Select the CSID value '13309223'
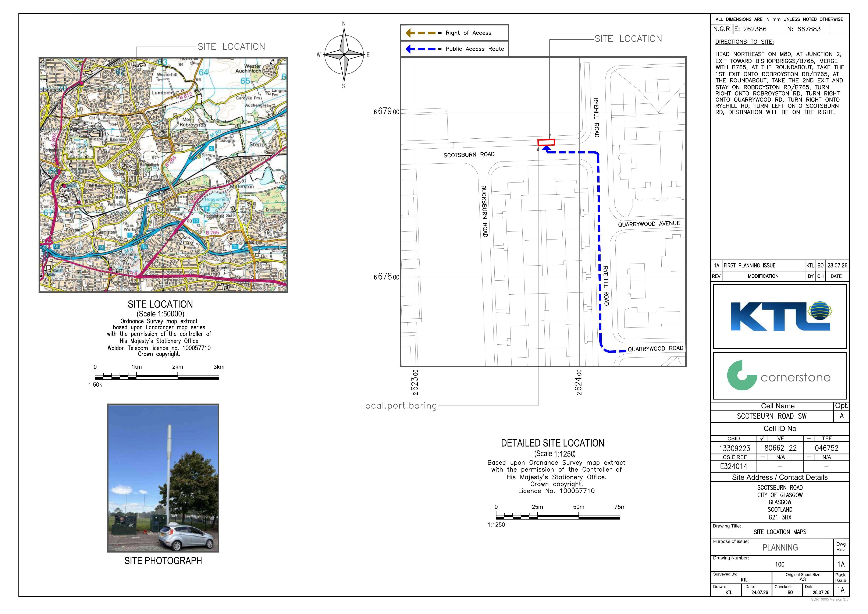This screenshot has width=868, height=614. click(734, 448)
